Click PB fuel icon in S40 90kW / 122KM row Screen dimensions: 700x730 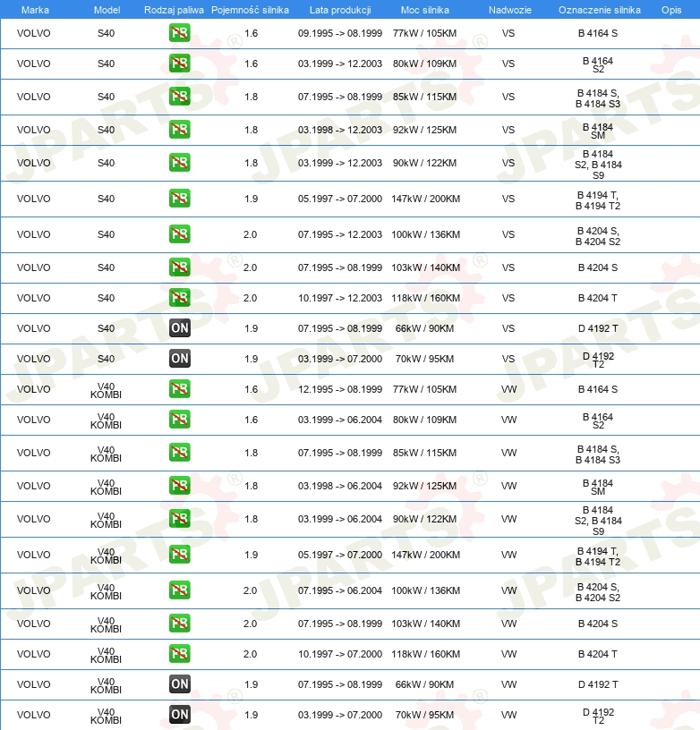(180, 163)
